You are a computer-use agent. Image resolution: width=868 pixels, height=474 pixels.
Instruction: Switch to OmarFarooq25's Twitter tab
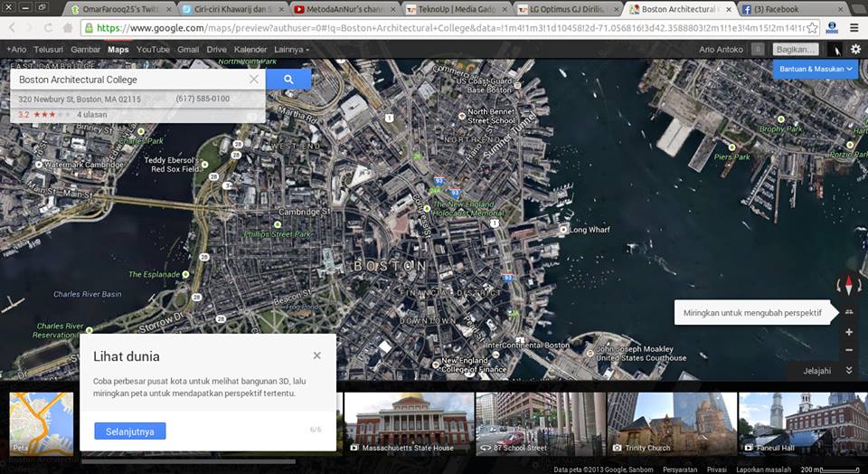pyautogui.click(x=120, y=9)
